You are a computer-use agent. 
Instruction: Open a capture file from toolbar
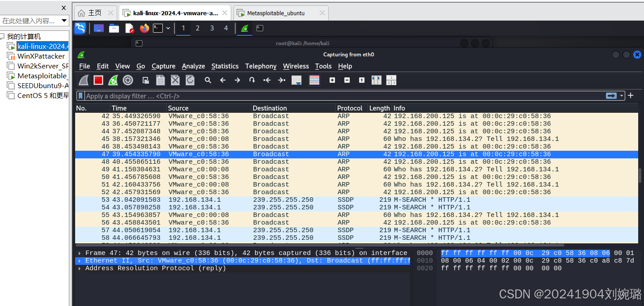click(146, 80)
